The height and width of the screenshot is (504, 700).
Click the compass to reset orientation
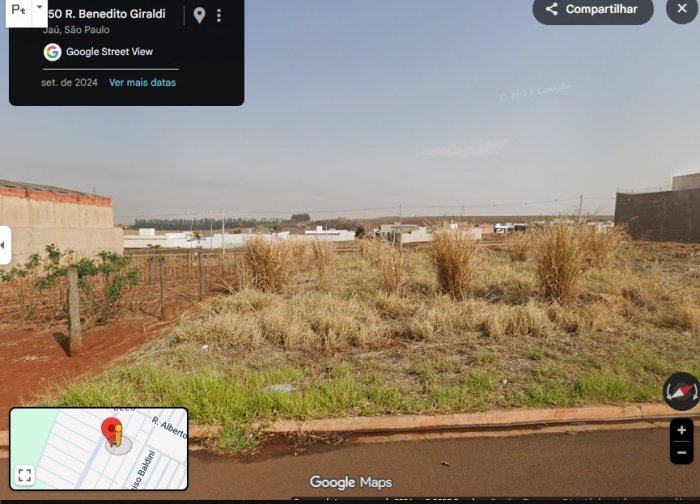[x=681, y=391]
